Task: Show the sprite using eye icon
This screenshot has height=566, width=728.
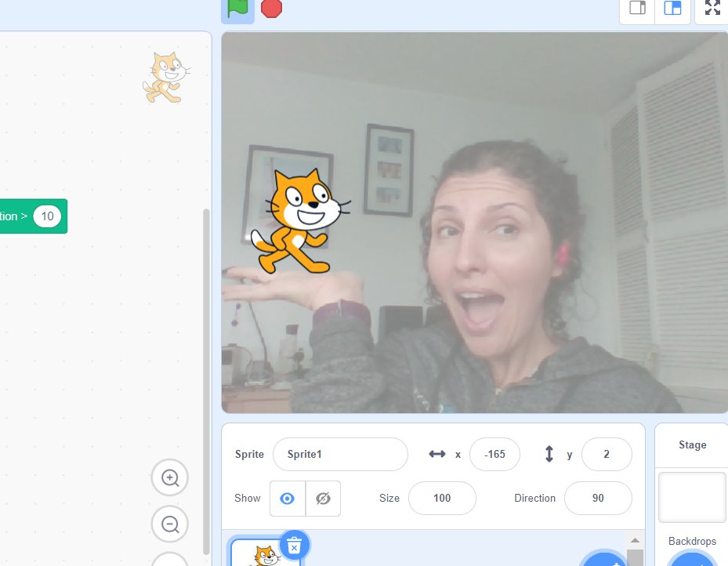Action: [288, 499]
